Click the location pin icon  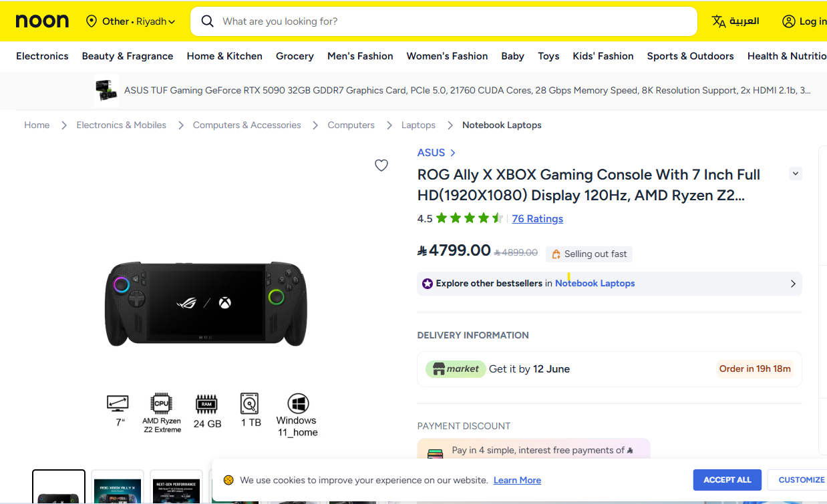92,21
